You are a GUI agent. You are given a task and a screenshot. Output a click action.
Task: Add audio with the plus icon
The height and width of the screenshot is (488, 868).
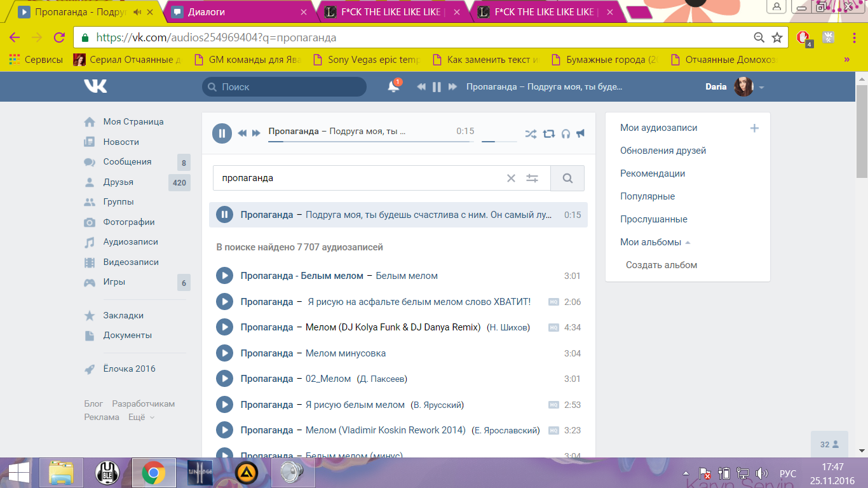click(x=754, y=128)
